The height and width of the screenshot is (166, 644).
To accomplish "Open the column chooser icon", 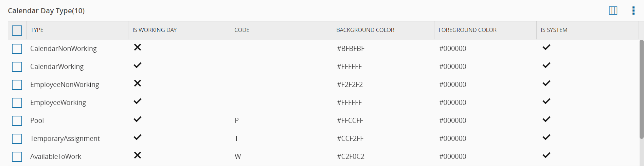I will (613, 11).
